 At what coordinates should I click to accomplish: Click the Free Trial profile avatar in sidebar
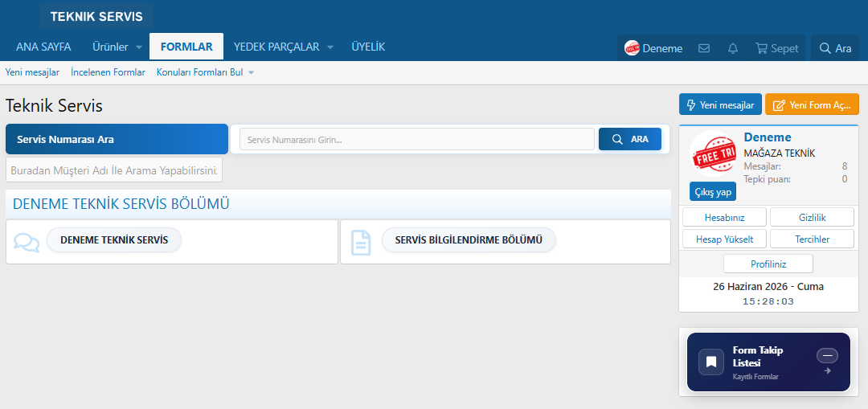tap(713, 154)
